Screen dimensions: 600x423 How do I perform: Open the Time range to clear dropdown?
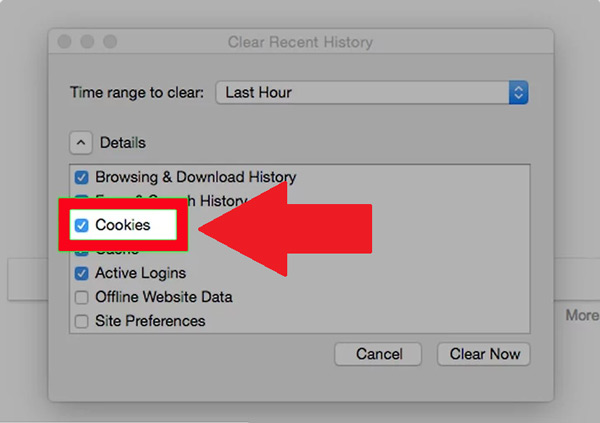coord(370,93)
